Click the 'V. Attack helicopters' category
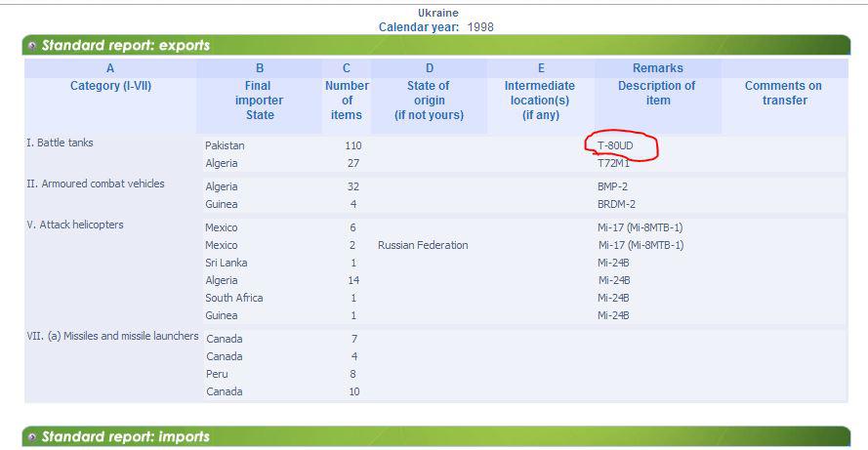Viewport: 868px width, 450px height. click(75, 225)
